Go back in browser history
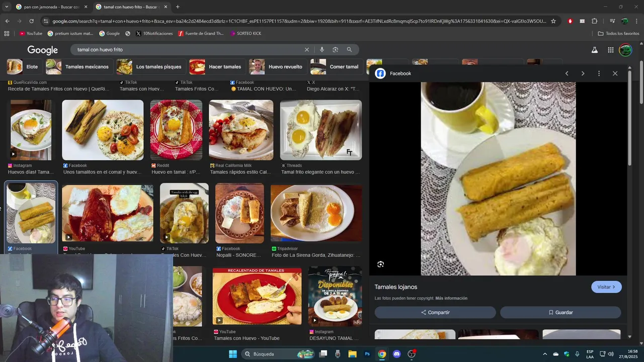The height and width of the screenshot is (362, 644). (7, 21)
